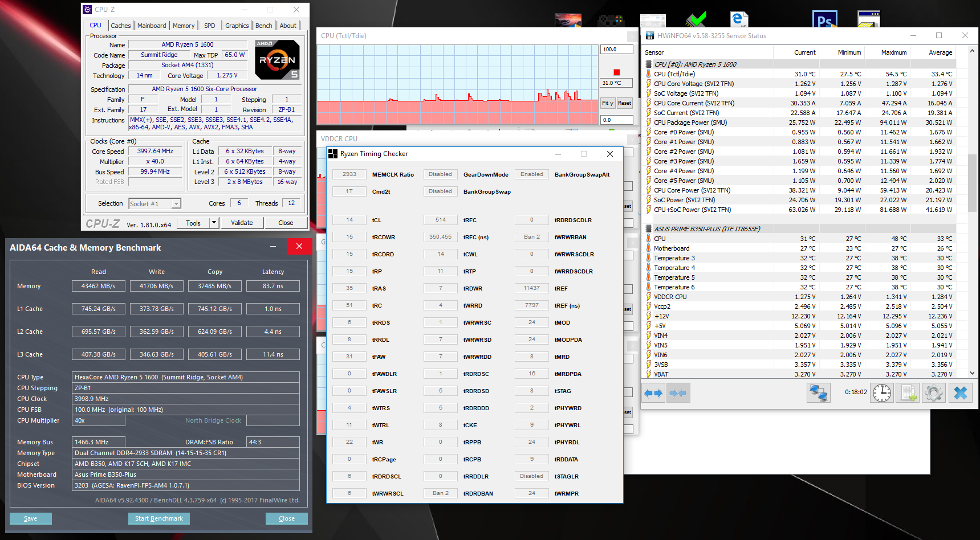Select the Graphics tab in CPU-Z

tap(237, 26)
